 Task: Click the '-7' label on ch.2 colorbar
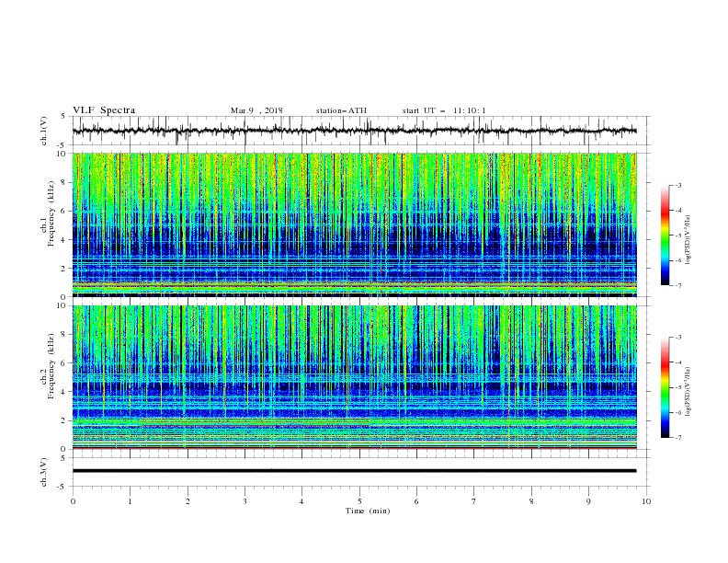pos(677,438)
